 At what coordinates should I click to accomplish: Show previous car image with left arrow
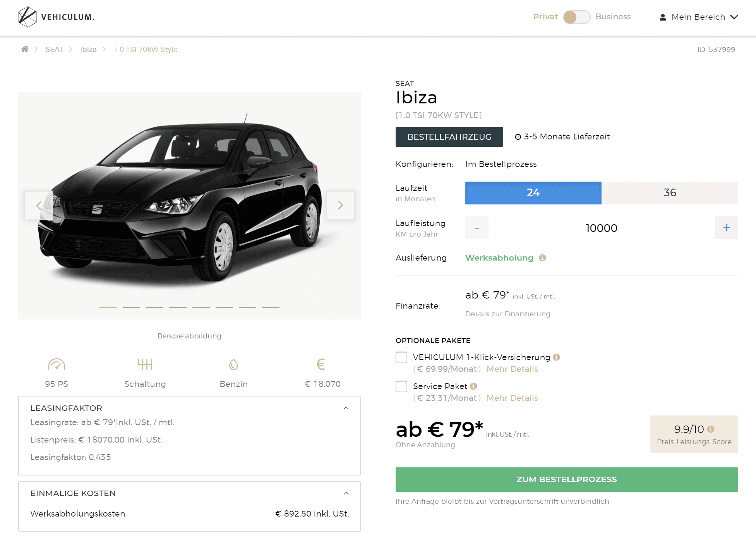[39, 206]
